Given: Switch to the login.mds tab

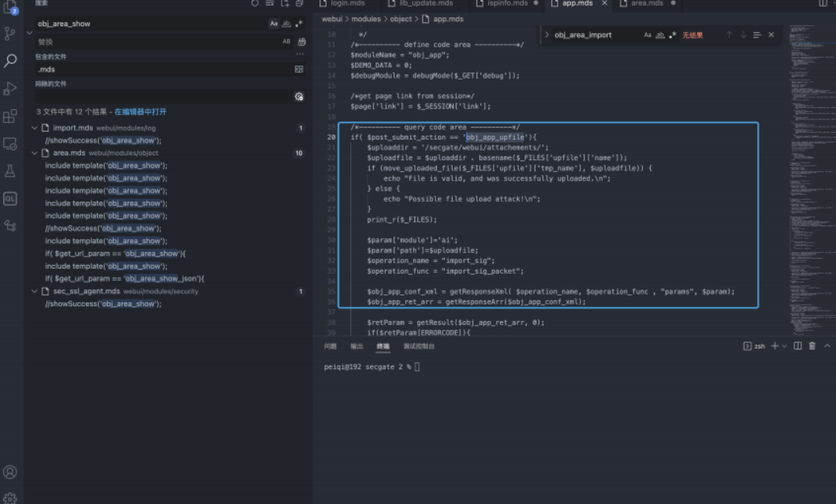Looking at the screenshot, I should [x=346, y=4].
